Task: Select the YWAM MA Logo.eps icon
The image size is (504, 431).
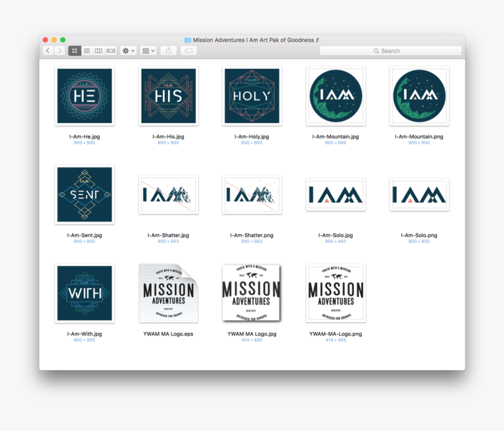Action: (168, 293)
